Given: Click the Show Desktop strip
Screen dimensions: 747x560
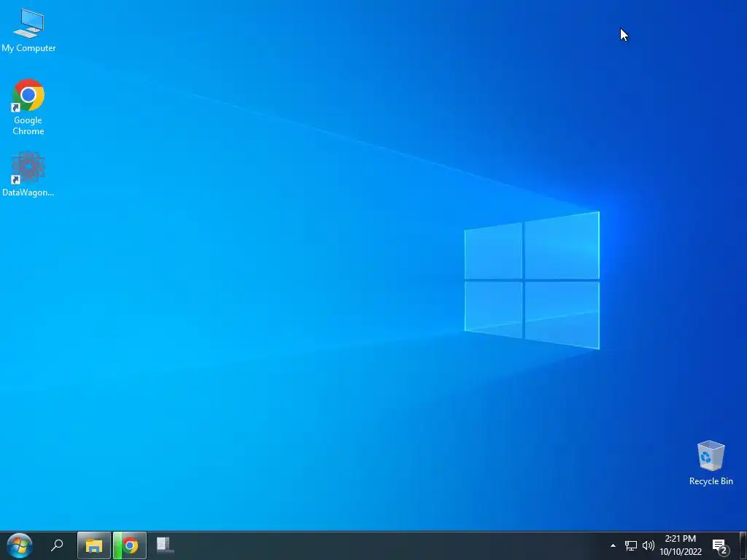Looking at the screenshot, I should point(743,545).
